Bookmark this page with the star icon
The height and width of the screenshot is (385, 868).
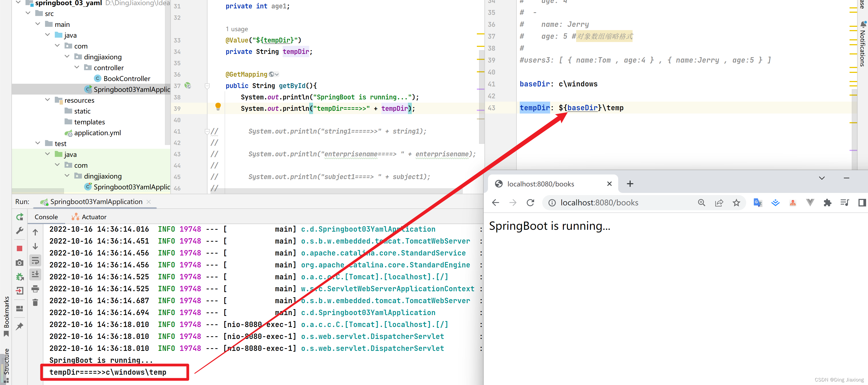pyautogui.click(x=736, y=203)
